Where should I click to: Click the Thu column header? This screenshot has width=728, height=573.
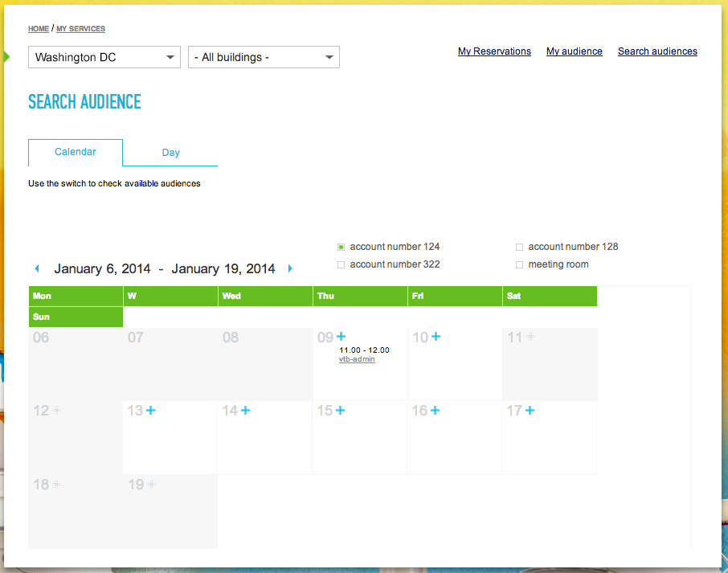tap(360, 296)
